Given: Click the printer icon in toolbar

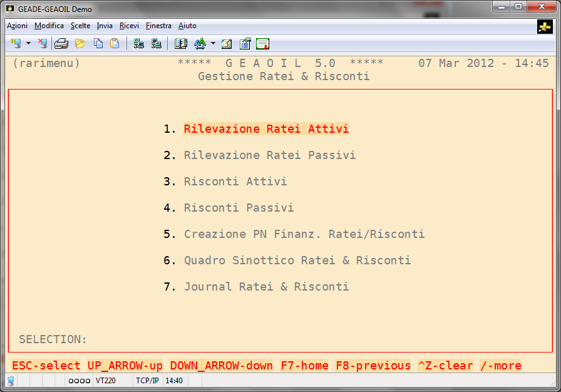Looking at the screenshot, I should point(61,43).
